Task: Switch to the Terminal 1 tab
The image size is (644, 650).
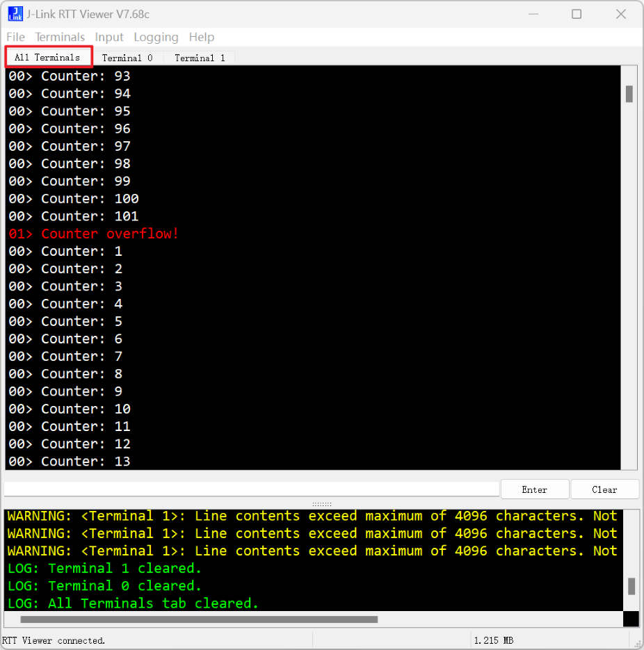Action: (200, 58)
